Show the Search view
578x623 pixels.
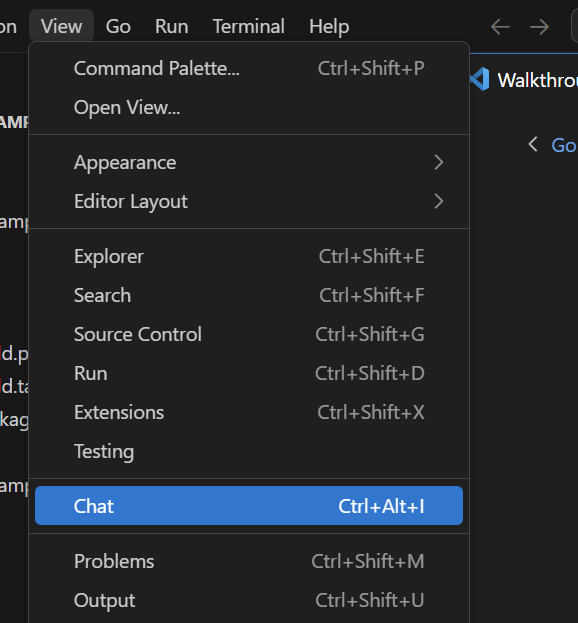point(249,295)
